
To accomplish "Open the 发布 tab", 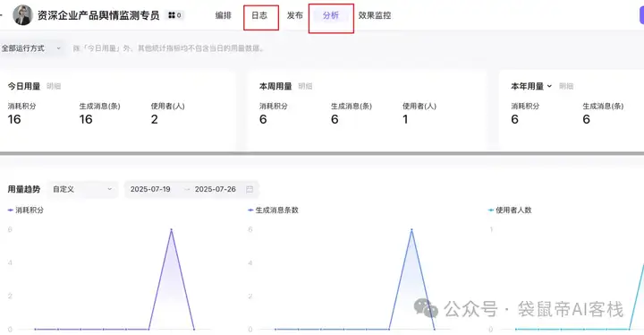I will [295, 15].
